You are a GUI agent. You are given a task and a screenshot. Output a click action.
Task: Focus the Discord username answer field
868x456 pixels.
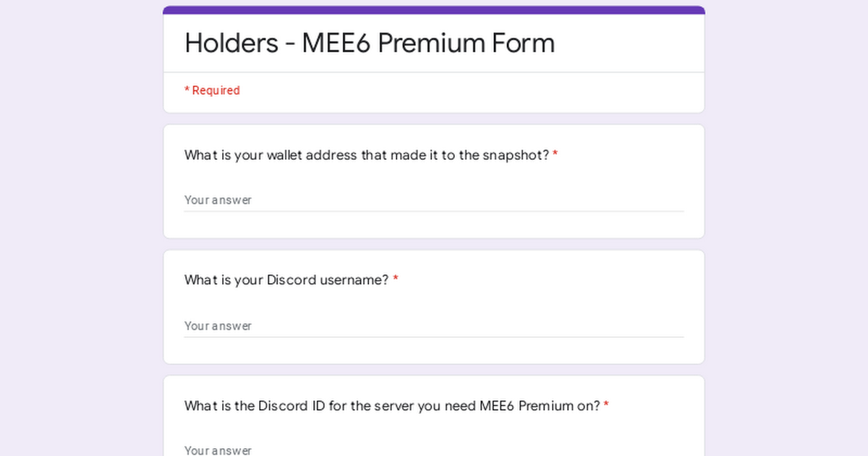click(434, 326)
